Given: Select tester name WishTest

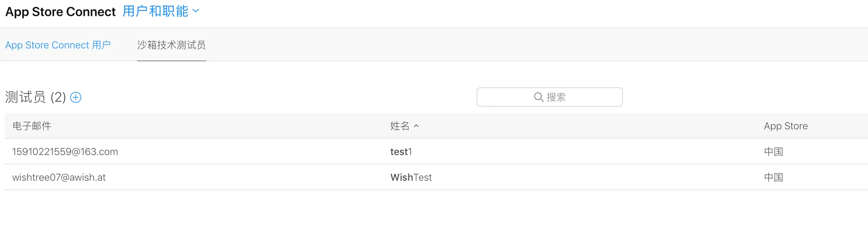Looking at the screenshot, I should pos(411,177).
